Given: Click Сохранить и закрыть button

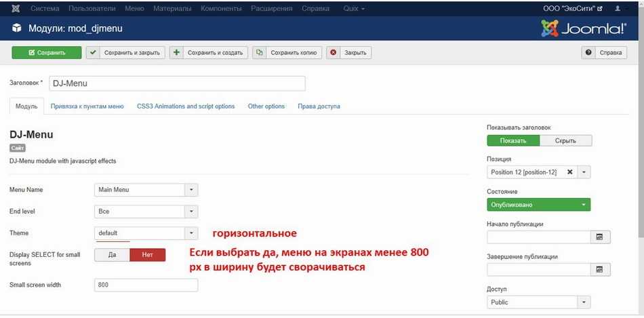Looking at the screenshot, I should point(125,53).
